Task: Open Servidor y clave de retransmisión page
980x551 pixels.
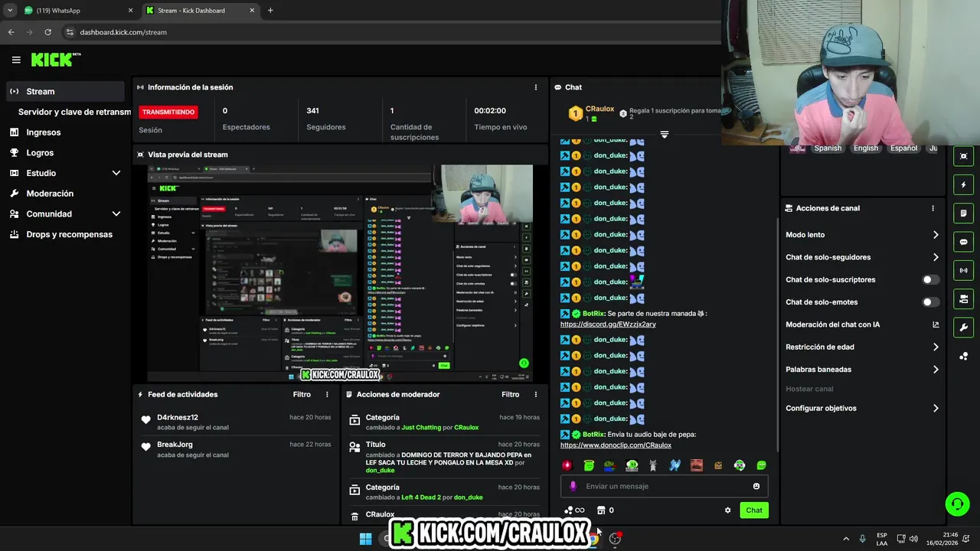Action: coord(74,112)
